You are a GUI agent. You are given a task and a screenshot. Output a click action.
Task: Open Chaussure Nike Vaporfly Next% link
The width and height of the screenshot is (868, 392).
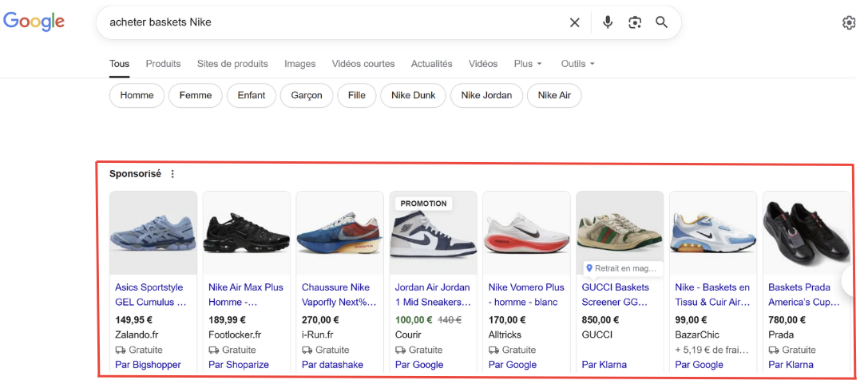[339, 295]
